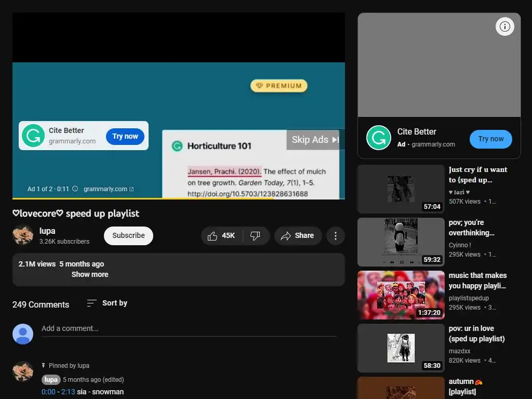Dislike the video with thumbs down
Image resolution: width=532 pixels, height=399 pixels.
pyautogui.click(x=256, y=236)
